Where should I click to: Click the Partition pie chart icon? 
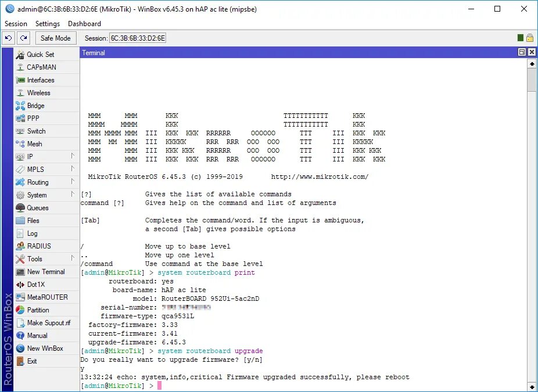[x=20, y=310]
